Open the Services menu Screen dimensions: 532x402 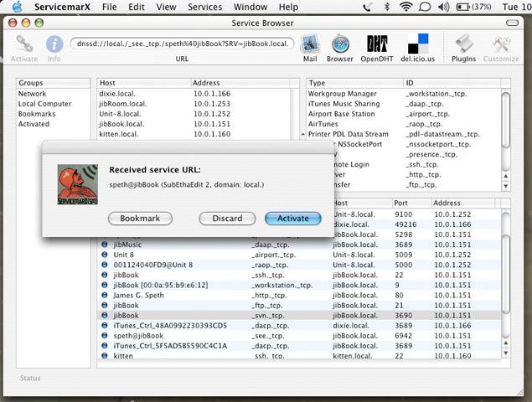click(204, 7)
